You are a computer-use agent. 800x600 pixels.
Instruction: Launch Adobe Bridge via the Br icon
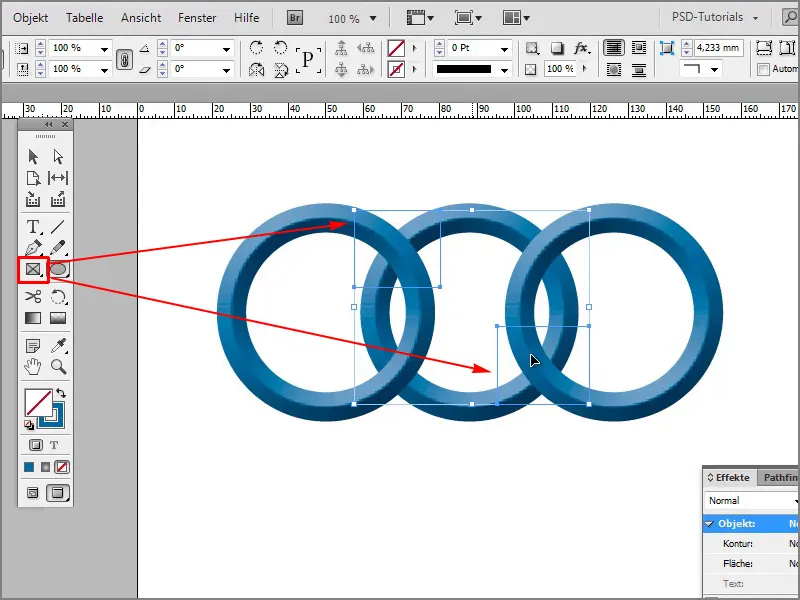tap(294, 16)
